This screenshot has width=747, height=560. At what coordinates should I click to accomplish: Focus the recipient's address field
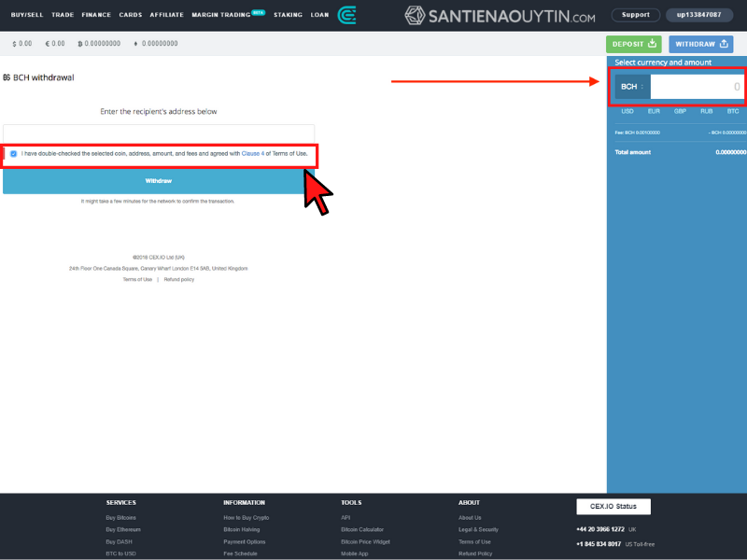click(159, 133)
